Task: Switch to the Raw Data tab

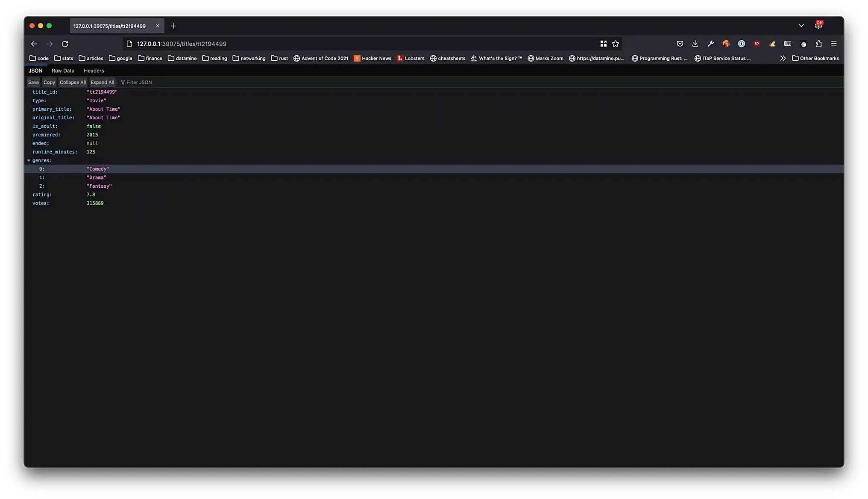Action: (63, 71)
